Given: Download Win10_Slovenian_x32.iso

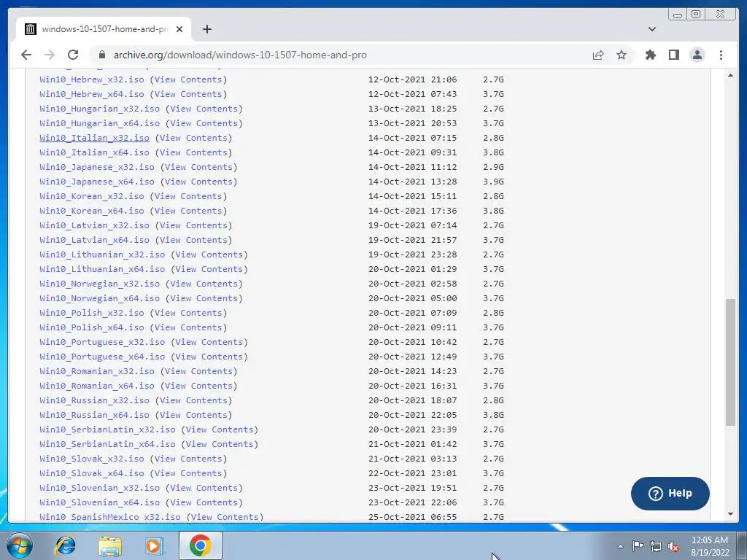Looking at the screenshot, I should 99,488.
